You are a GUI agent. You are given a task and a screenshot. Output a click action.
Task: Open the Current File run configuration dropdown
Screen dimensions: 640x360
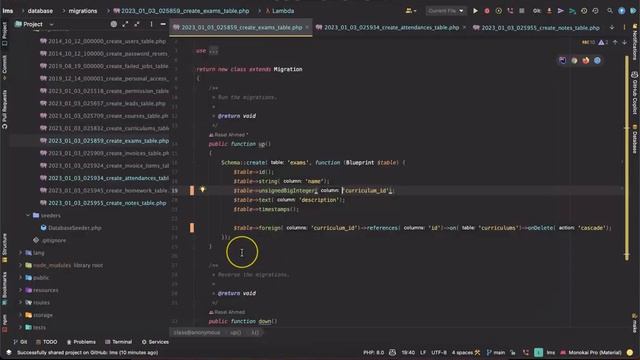point(446,11)
